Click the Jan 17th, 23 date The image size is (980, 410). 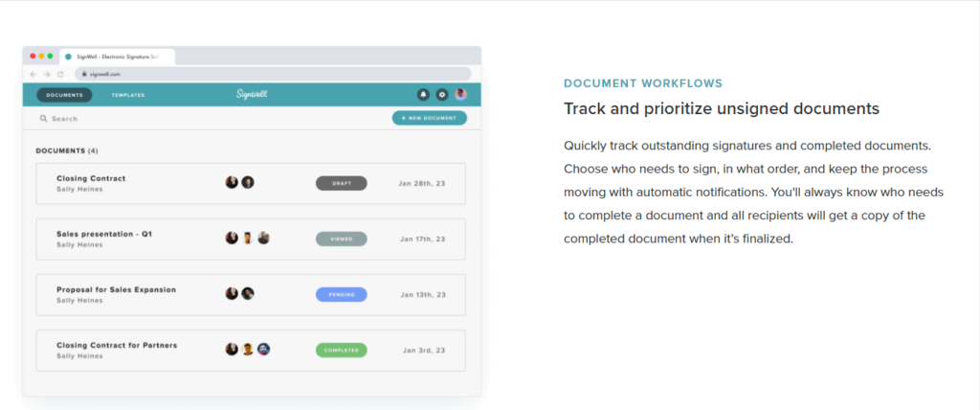[423, 239]
